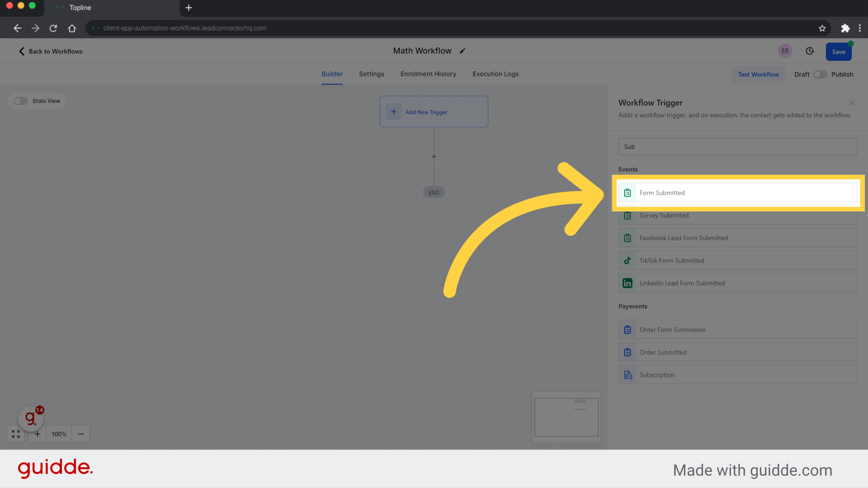Close the Workflow Trigger panel
The image size is (868, 488).
[x=852, y=103]
